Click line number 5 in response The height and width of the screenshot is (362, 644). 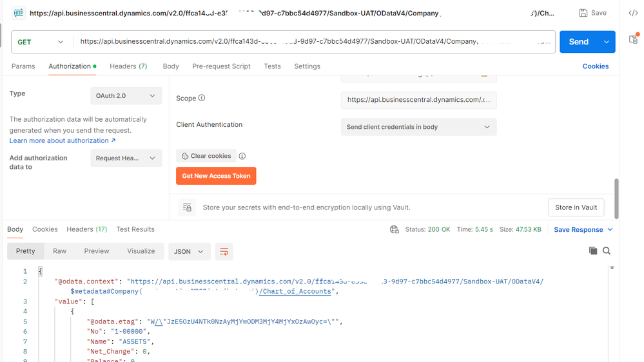25,321
